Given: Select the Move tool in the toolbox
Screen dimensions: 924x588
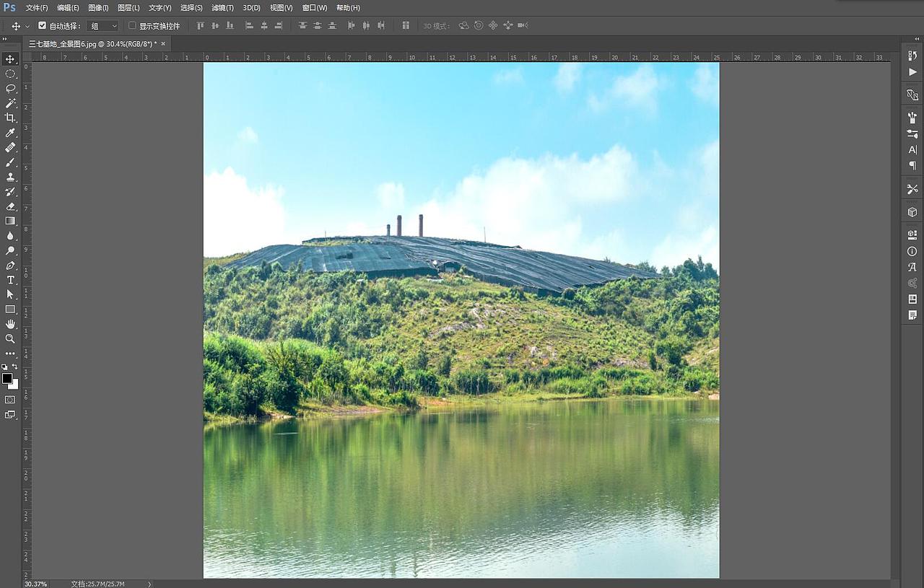Looking at the screenshot, I should click(10, 59).
